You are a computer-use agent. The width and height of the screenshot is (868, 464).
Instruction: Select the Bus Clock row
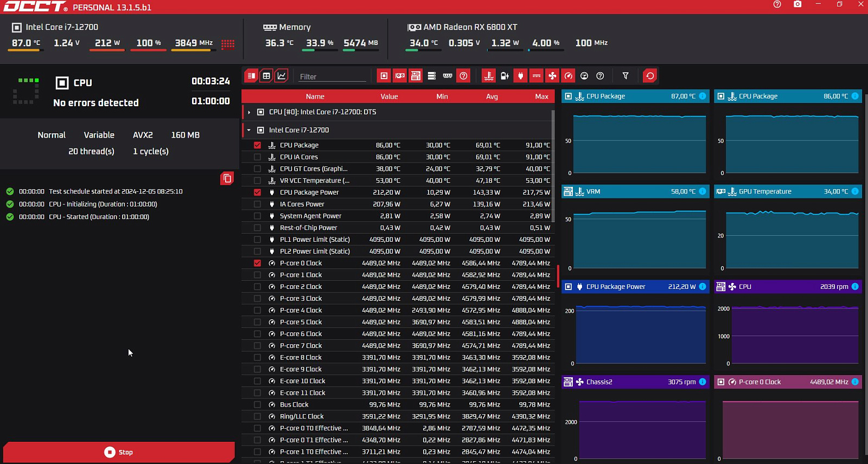397,405
